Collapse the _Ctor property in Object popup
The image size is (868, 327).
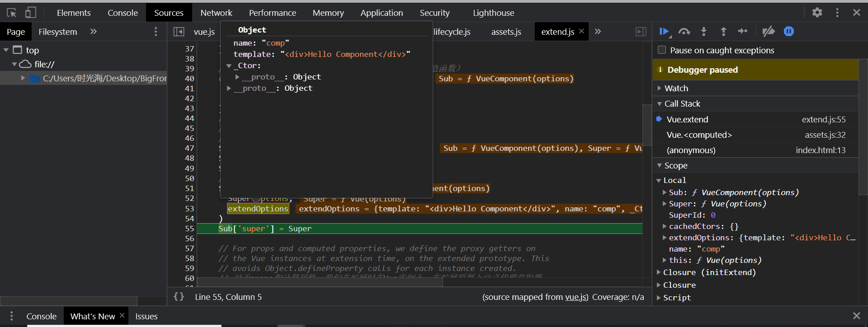(x=229, y=66)
